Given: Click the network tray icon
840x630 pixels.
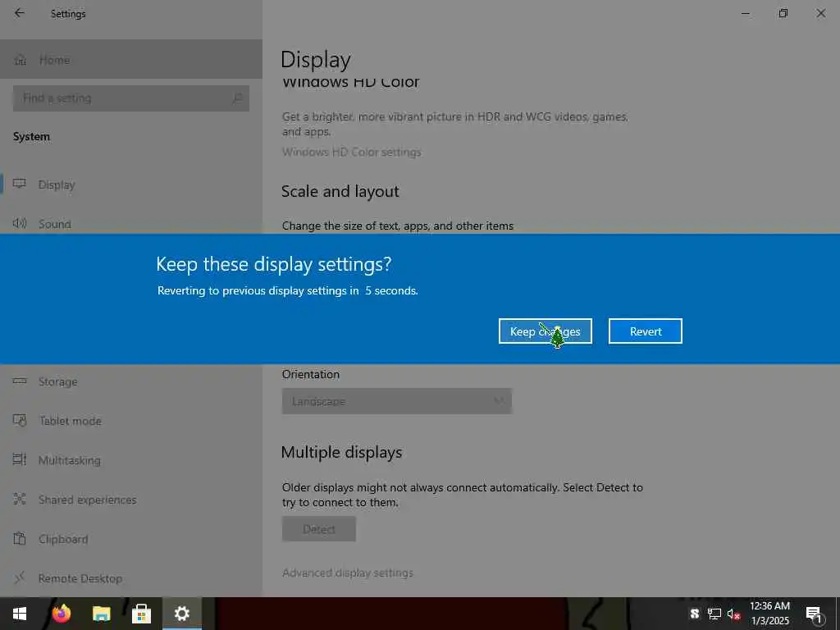Looking at the screenshot, I should [x=714, y=614].
